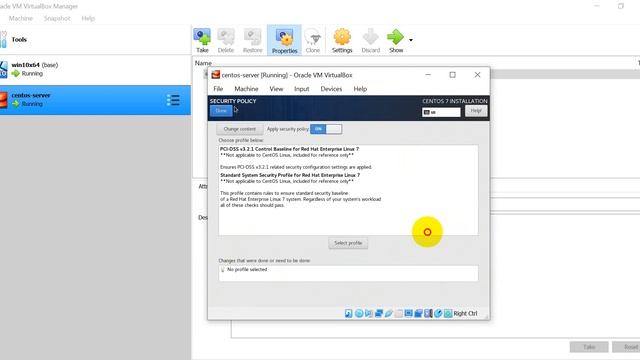Maximize the centos-server VM window
The image size is (640, 360).
[x=452, y=75]
